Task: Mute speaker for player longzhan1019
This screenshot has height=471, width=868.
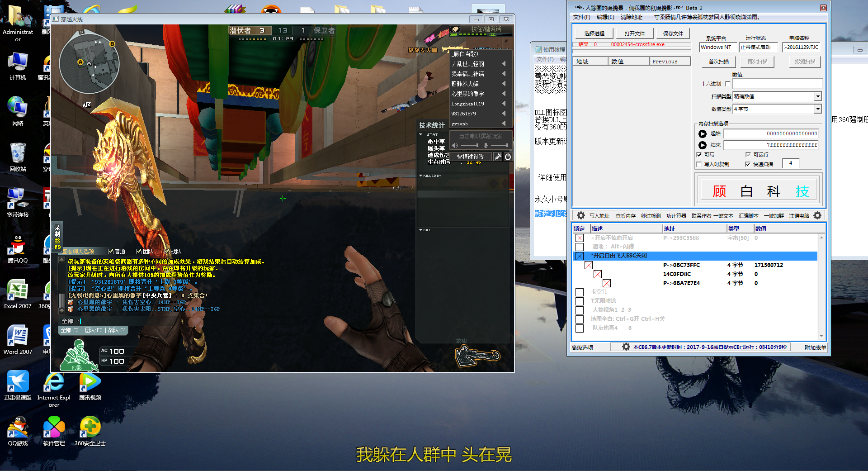Action: 504,104
